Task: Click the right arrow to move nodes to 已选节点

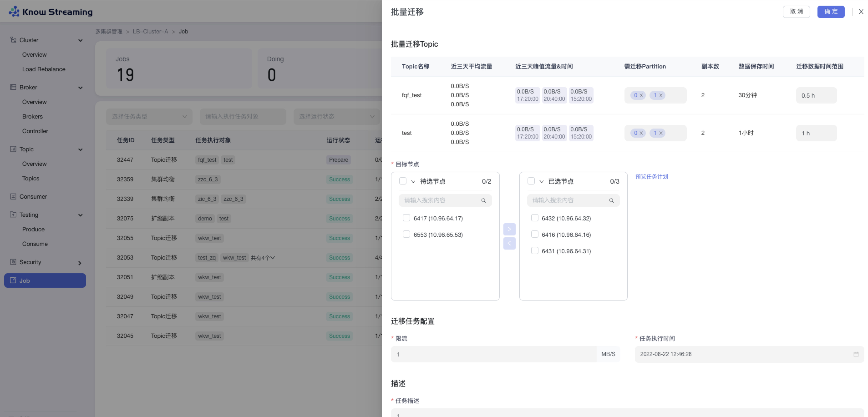Action: click(x=509, y=229)
